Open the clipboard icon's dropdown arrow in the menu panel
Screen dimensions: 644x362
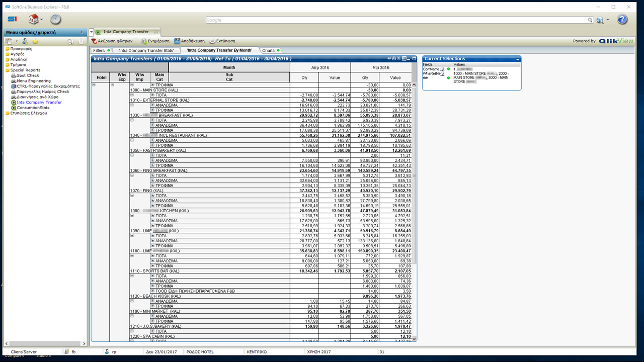point(16,42)
